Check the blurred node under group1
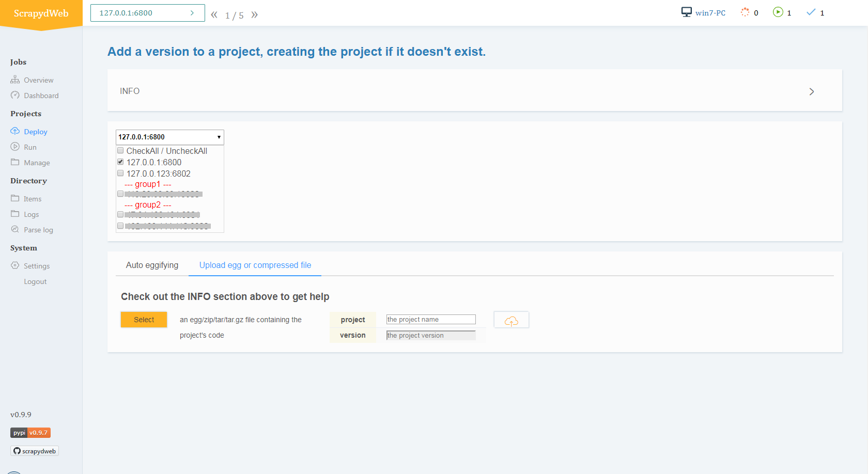This screenshot has width=868, height=474. click(120, 194)
